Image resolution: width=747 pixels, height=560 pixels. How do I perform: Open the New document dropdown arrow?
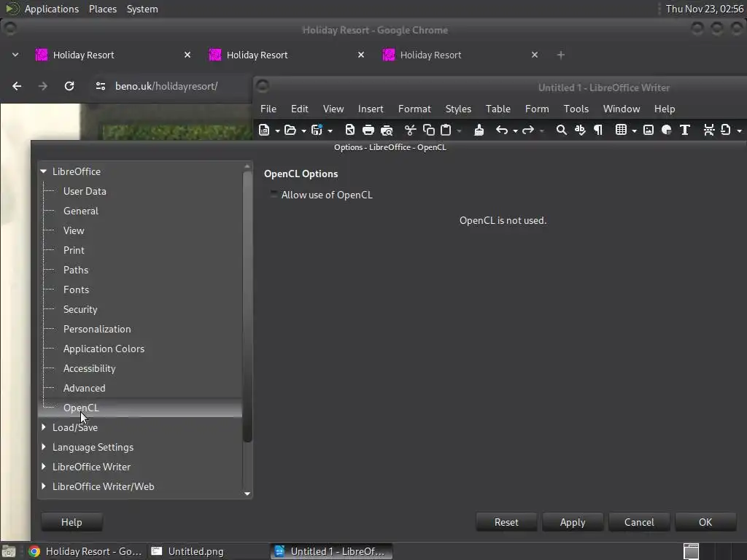[x=277, y=131]
